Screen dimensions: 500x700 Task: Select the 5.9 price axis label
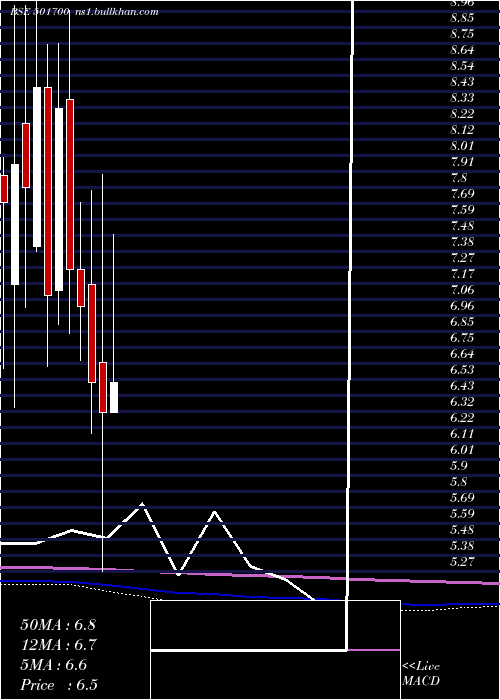pos(459,466)
